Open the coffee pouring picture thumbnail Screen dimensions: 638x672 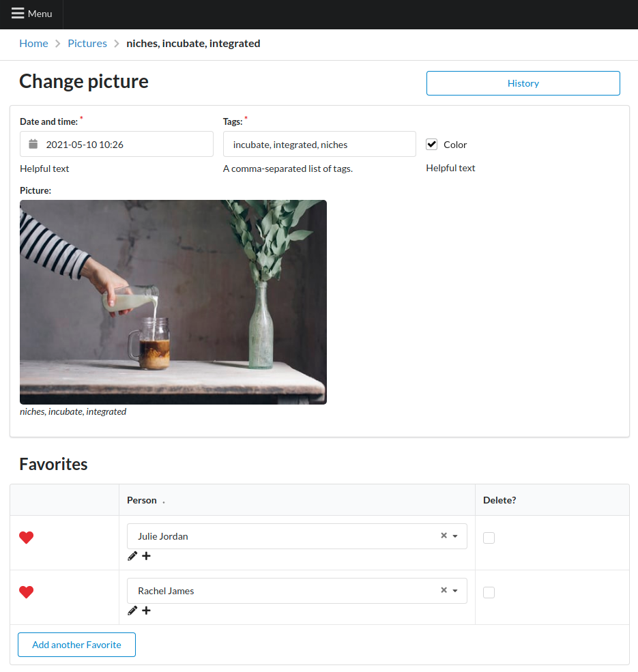173,302
